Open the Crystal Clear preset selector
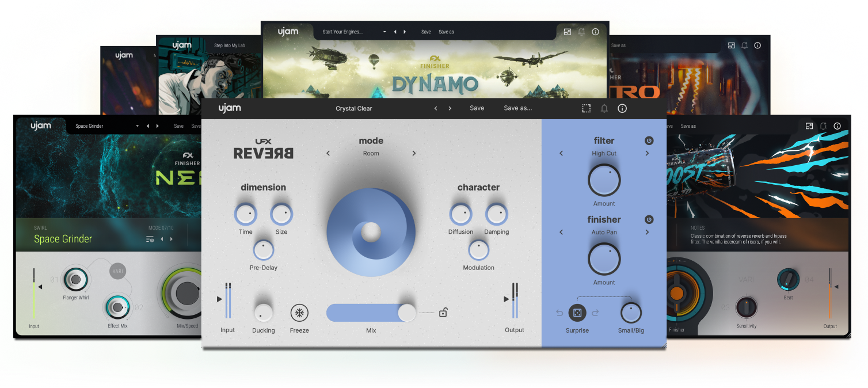This screenshot has height=388, width=868. (354, 108)
